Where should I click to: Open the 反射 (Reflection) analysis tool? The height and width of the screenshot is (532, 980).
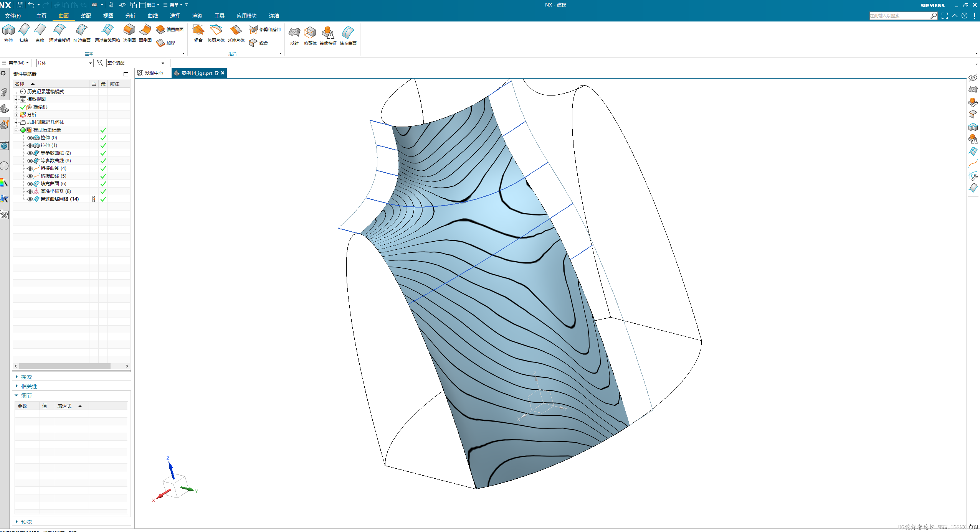coord(294,36)
